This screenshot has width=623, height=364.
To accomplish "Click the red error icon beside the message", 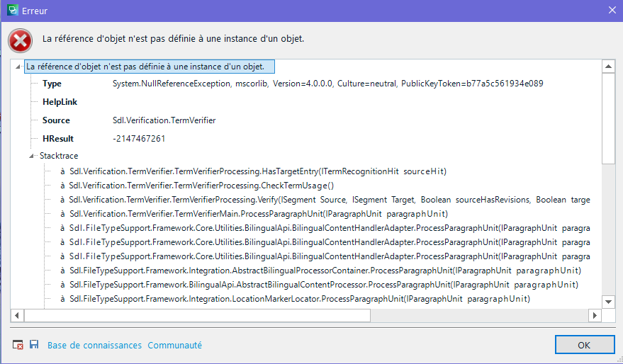I will point(21,40).
